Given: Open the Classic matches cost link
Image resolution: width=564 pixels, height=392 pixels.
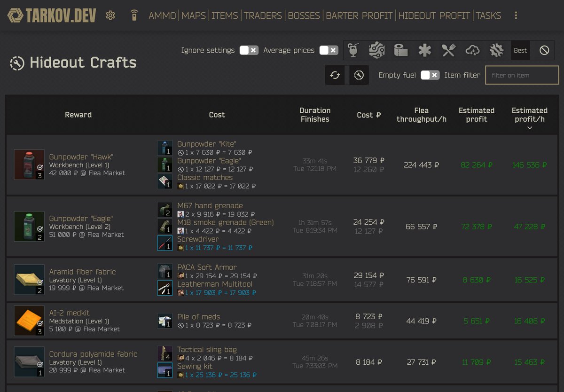Looking at the screenshot, I should pyautogui.click(x=205, y=177).
